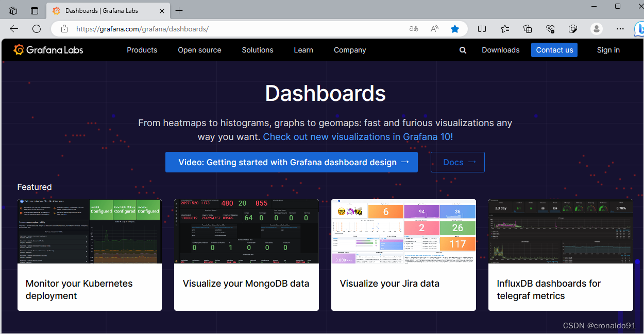
Task: Open the tab actions menu icon
Action: coord(35,10)
